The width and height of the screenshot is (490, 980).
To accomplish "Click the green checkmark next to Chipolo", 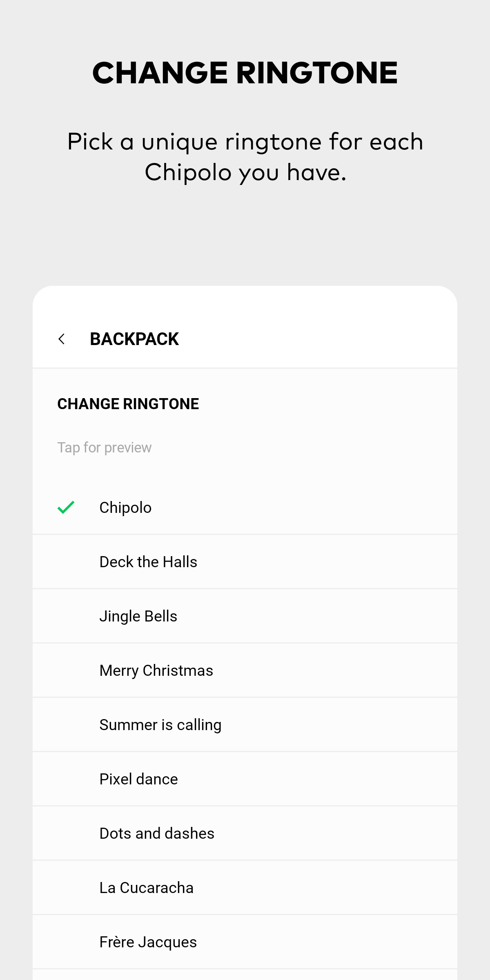I will tap(66, 508).
